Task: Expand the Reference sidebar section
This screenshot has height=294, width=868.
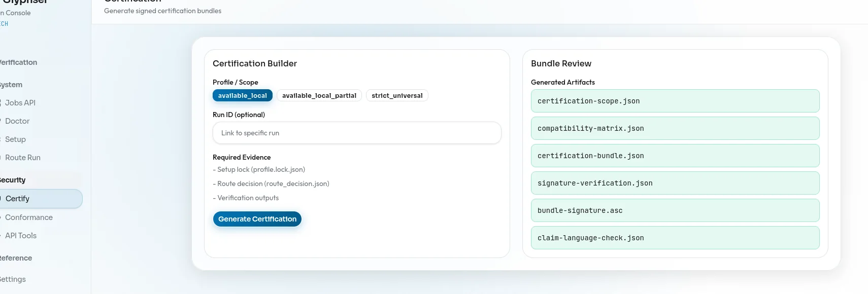Action: coord(16,258)
